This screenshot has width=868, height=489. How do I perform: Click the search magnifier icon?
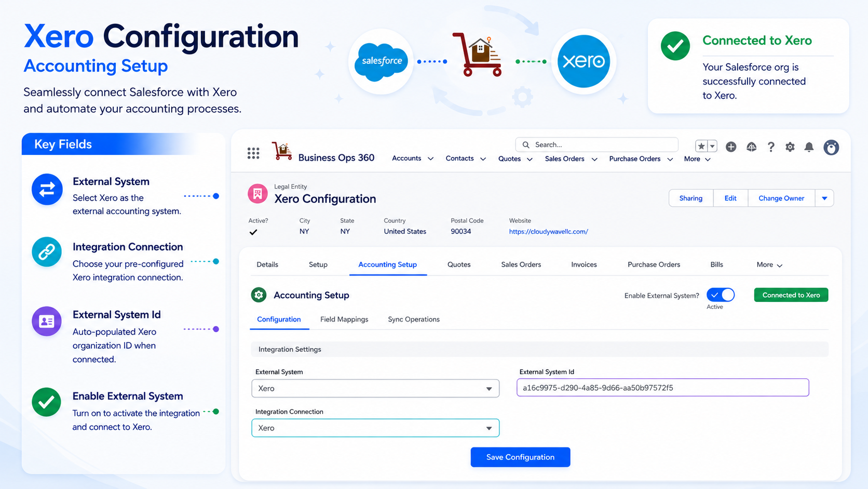tap(526, 145)
